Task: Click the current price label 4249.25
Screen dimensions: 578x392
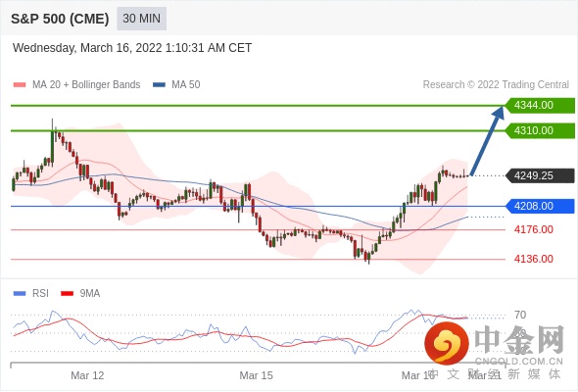Action: point(540,175)
